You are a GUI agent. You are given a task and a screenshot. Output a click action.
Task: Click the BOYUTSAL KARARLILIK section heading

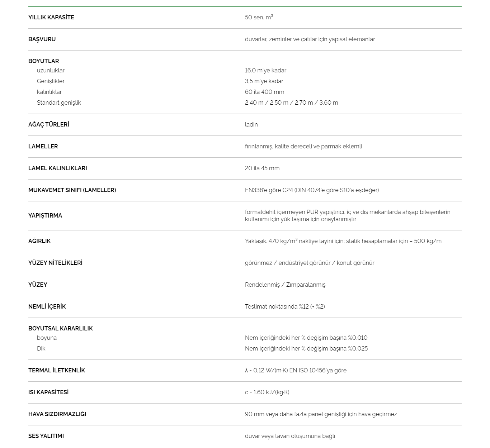(x=61, y=328)
